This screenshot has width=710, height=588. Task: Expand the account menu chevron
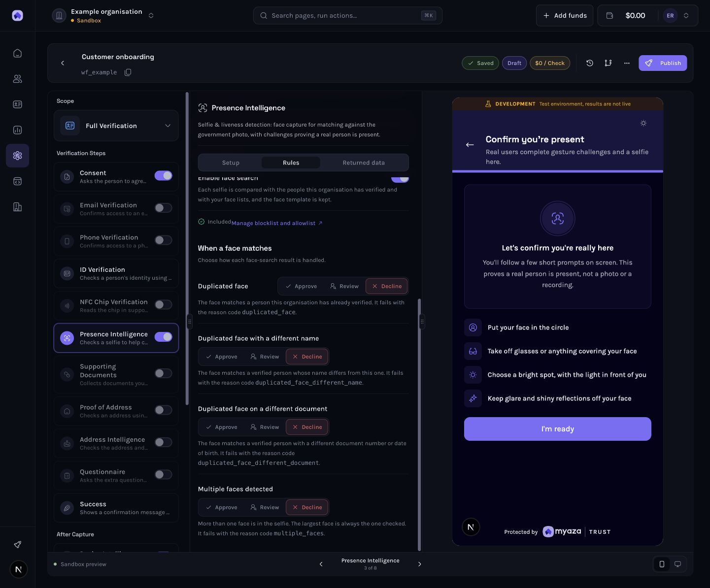coord(686,16)
